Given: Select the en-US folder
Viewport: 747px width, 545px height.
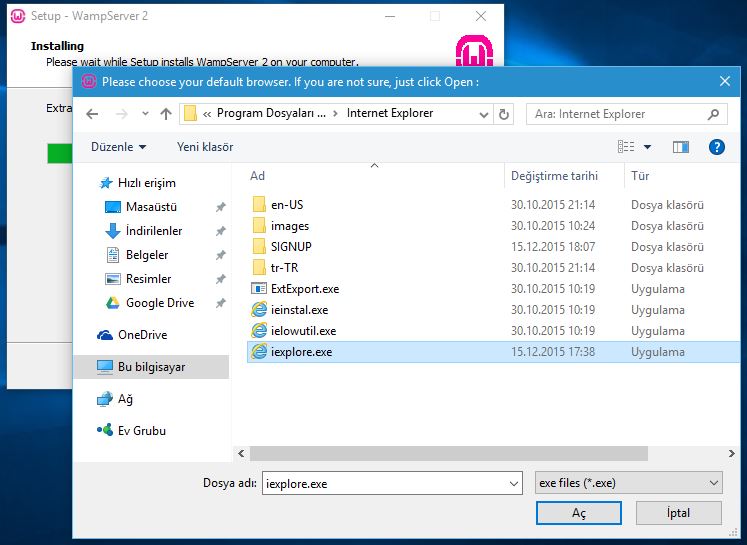Looking at the screenshot, I should click(287, 205).
